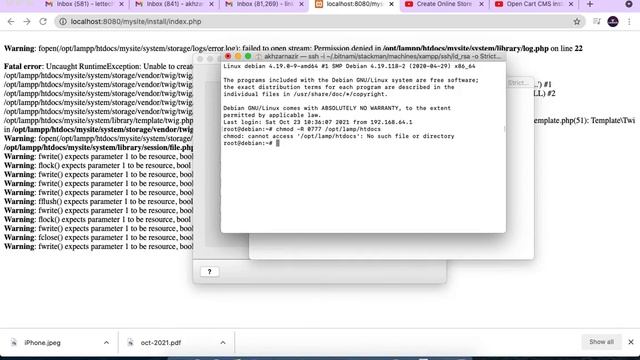The height and width of the screenshot is (360, 640).
Task: Switch to Create Online Store YouTube tab
Action: pos(439,4)
